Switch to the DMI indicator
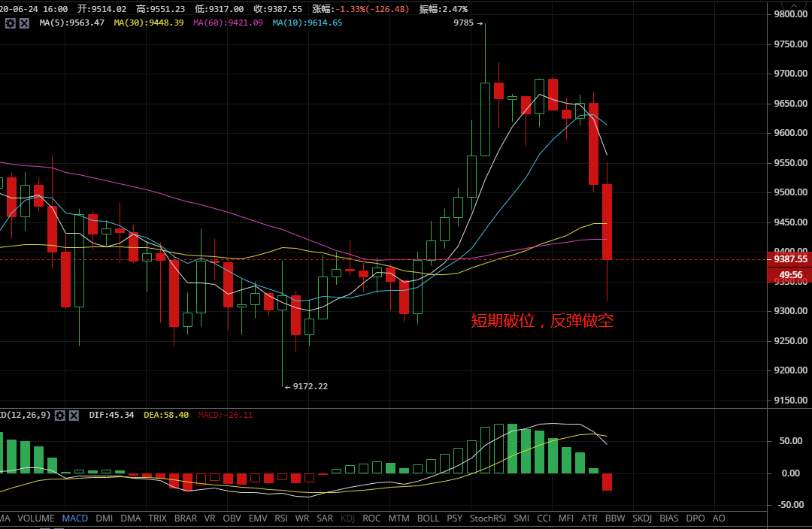The width and height of the screenshot is (812, 529). 104,518
